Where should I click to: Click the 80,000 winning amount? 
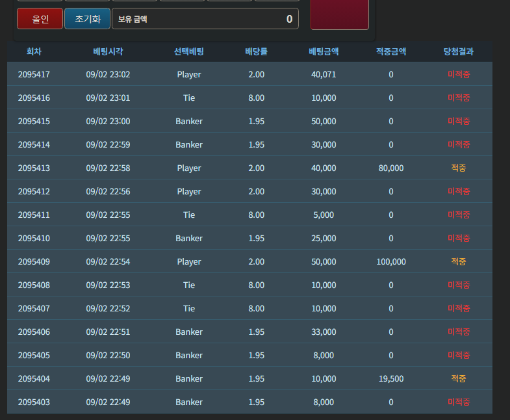click(x=391, y=168)
